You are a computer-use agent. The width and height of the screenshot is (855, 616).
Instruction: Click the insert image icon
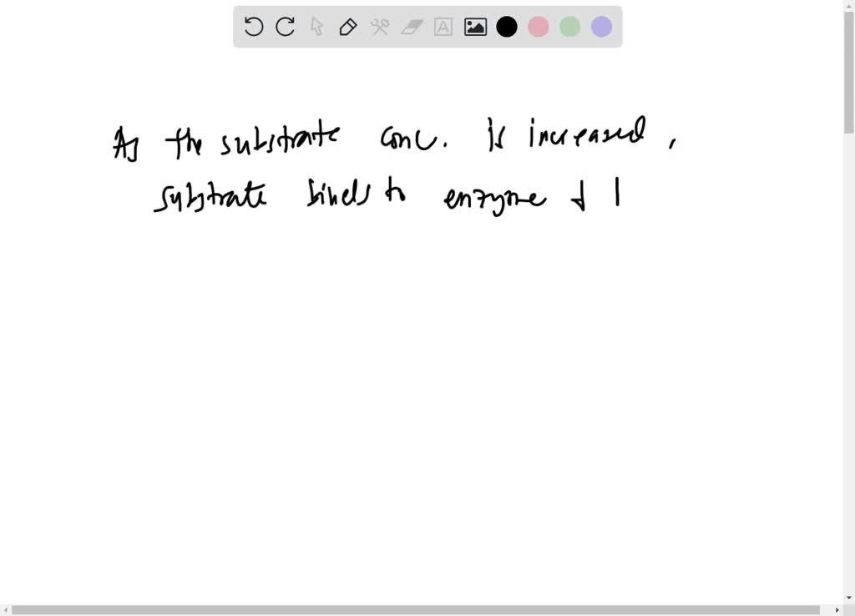click(x=475, y=27)
